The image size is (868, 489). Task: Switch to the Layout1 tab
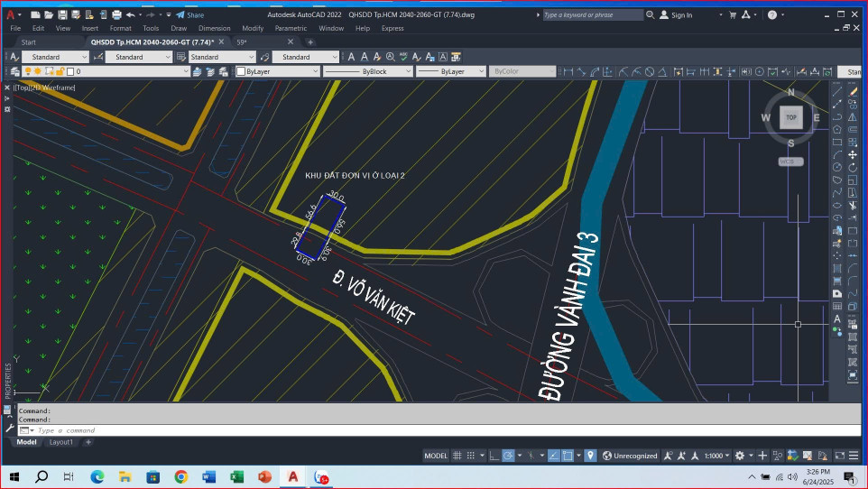pos(60,442)
